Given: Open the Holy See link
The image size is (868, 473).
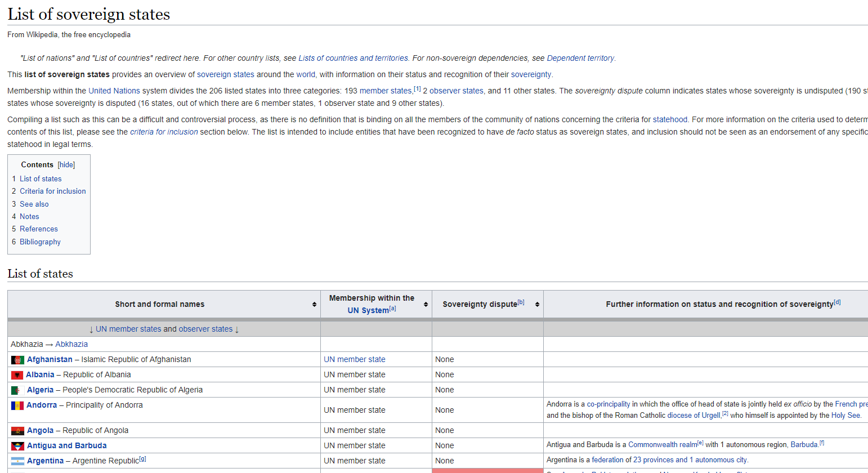Looking at the screenshot, I should 845,416.
